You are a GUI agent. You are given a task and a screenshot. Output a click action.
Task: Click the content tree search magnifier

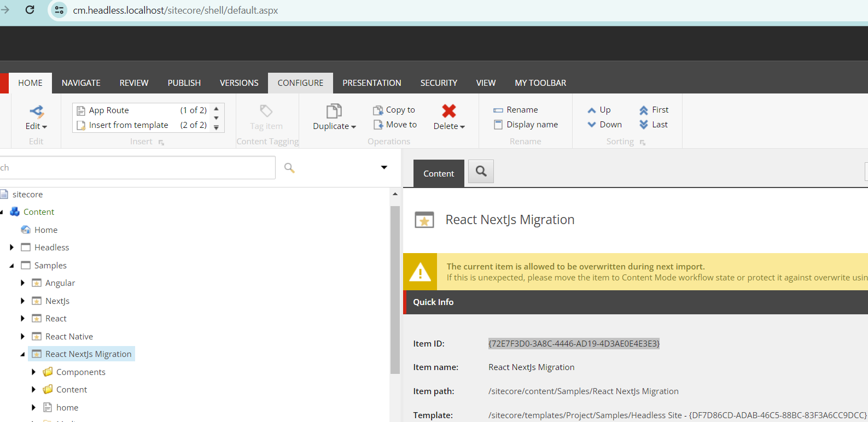coord(289,168)
